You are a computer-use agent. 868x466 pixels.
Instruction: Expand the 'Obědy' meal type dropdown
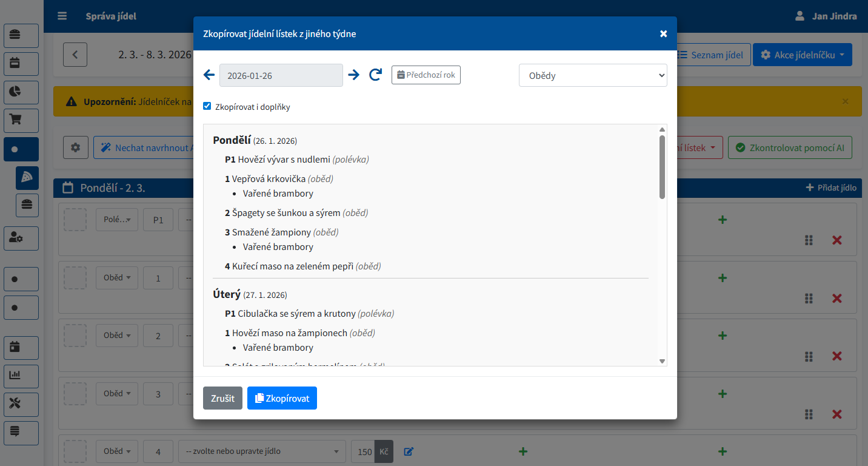pyautogui.click(x=593, y=76)
